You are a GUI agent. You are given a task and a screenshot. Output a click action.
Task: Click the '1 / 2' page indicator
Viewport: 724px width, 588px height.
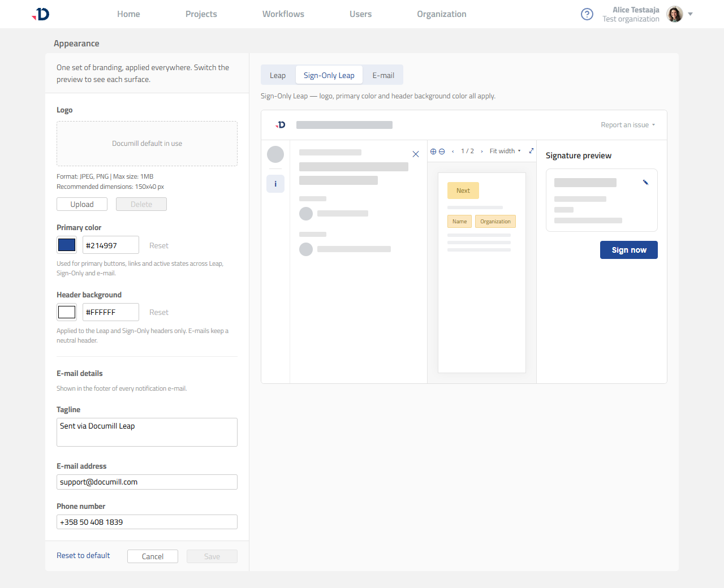(467, 151)
